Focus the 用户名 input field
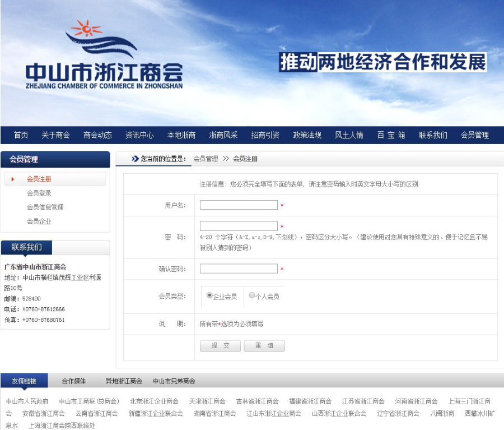 pyautogui.click(x=239, y=205)
